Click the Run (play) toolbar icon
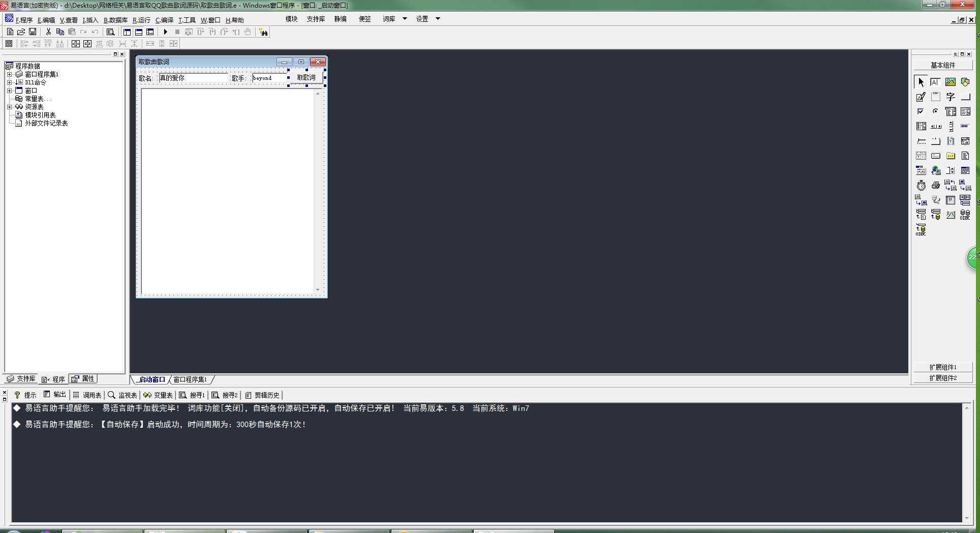980x533 pixels. (x=165, y=32)
